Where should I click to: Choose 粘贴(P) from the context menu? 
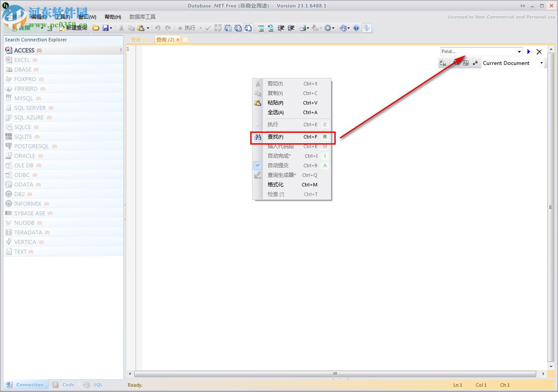(291, 103)
